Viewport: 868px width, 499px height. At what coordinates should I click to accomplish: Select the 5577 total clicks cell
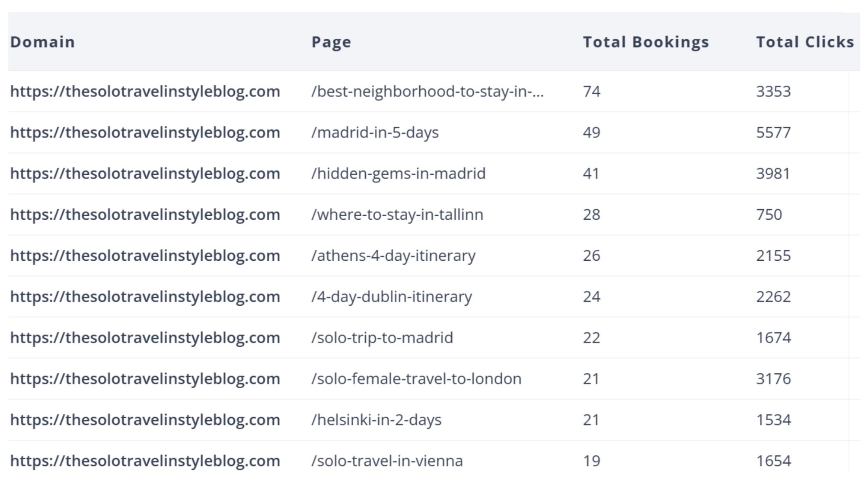click(773, 132)
